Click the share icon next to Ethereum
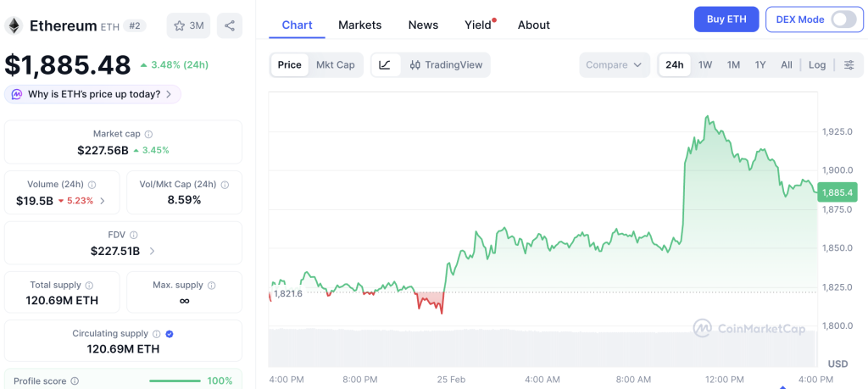 [229, 25]
